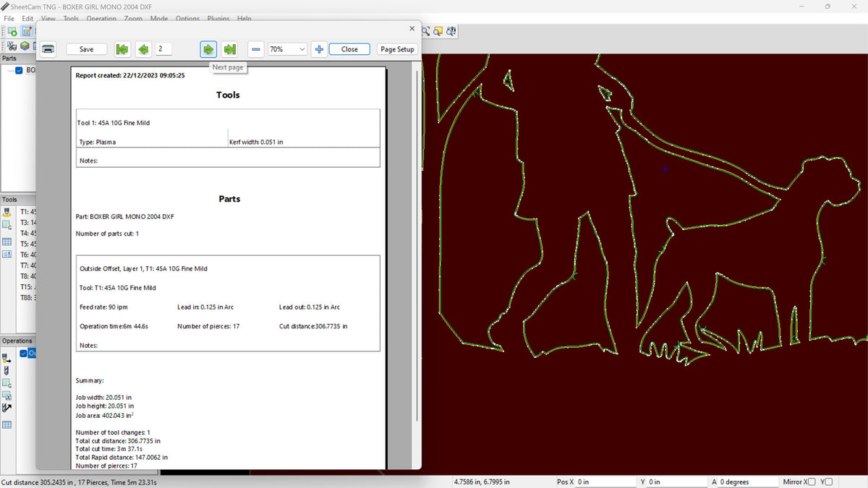Go to next report page
The image size is (868, 488).
coord(208,49)
